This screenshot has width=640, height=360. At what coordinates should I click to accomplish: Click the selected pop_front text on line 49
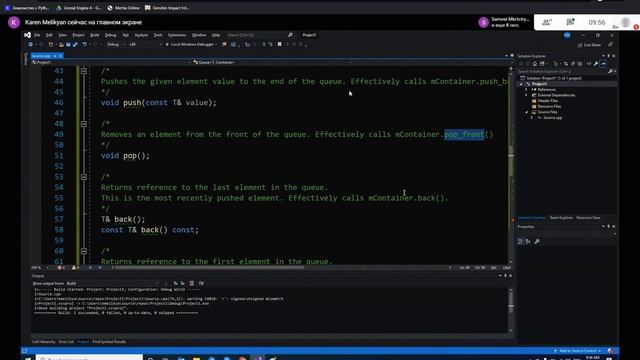(x=464, y=135)
